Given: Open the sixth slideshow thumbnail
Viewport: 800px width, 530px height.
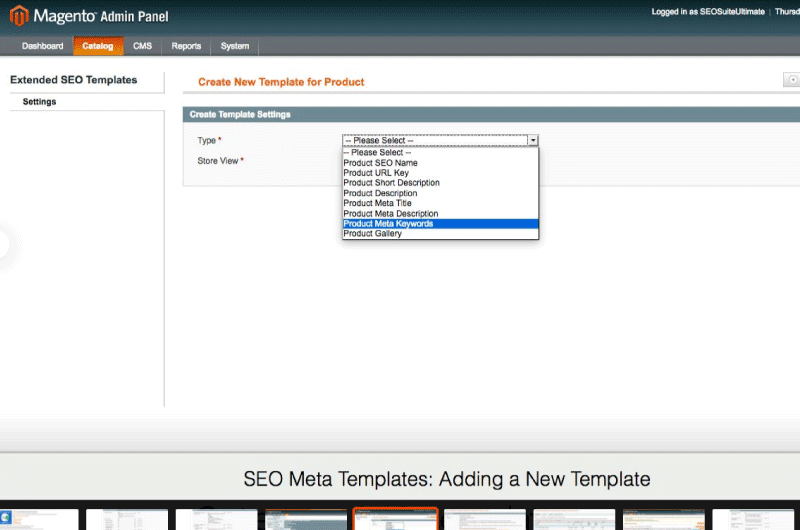Looking at the screenshot, I should 485,519.
